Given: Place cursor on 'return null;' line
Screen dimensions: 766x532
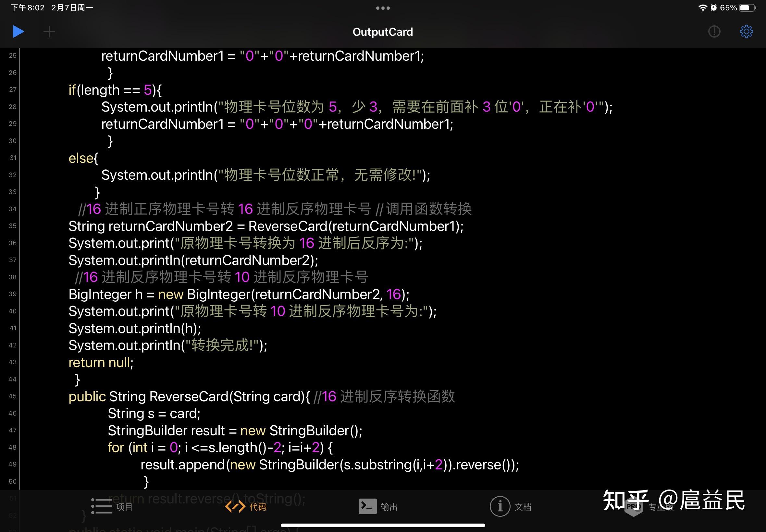Looking at the screenshot, I should point(101,362).
